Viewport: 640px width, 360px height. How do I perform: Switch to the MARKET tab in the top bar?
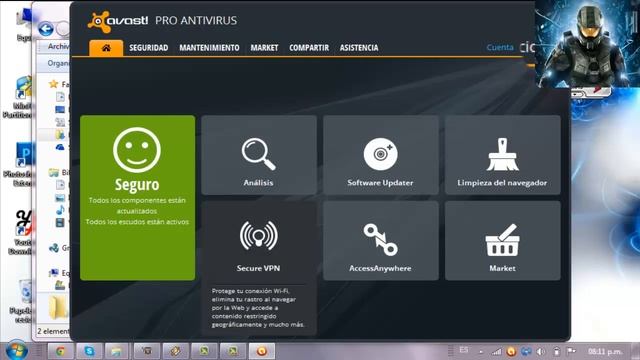tap(264, 48)
